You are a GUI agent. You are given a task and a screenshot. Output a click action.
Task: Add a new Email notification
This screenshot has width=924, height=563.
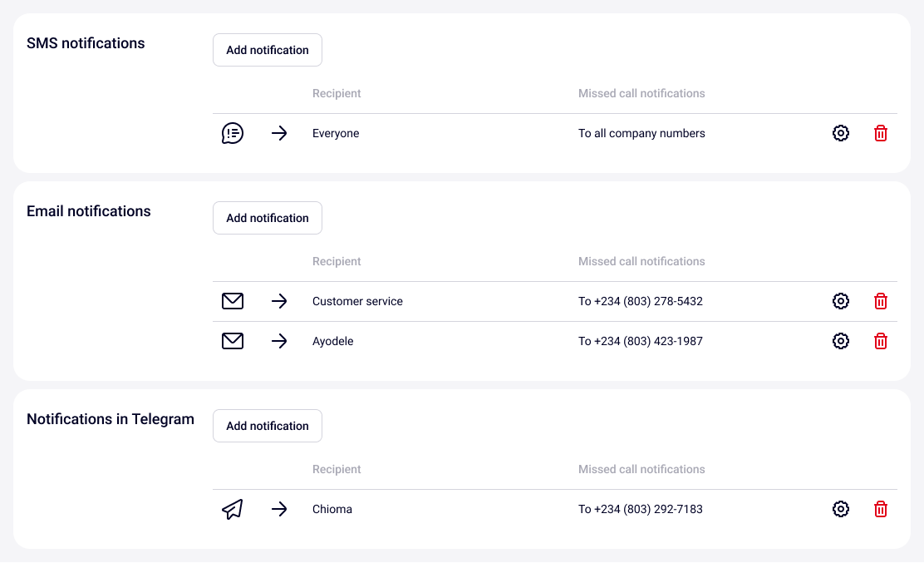[268, 218]
